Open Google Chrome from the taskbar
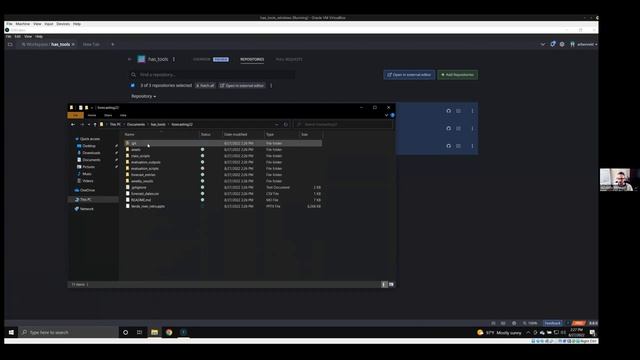The height and width of the screenshot is (360, 640). (169, 332)
